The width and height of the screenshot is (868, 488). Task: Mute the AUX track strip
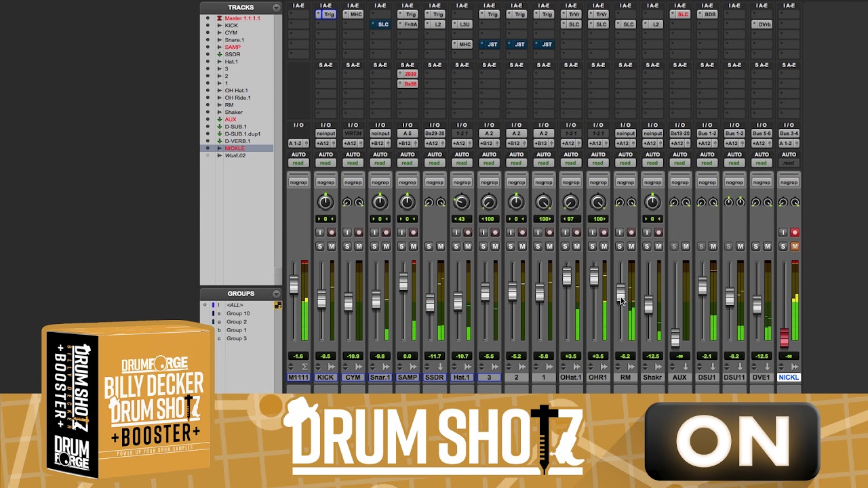[x=686, y=246]
